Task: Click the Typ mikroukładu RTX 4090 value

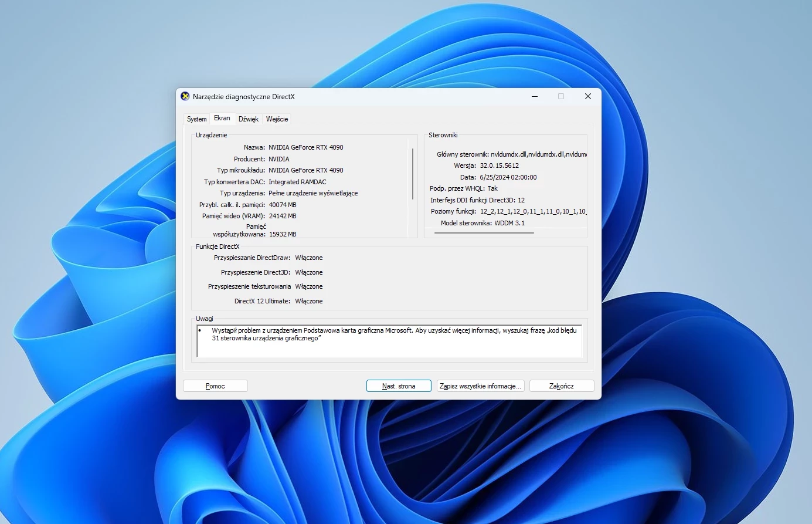Action: point(306,170)
